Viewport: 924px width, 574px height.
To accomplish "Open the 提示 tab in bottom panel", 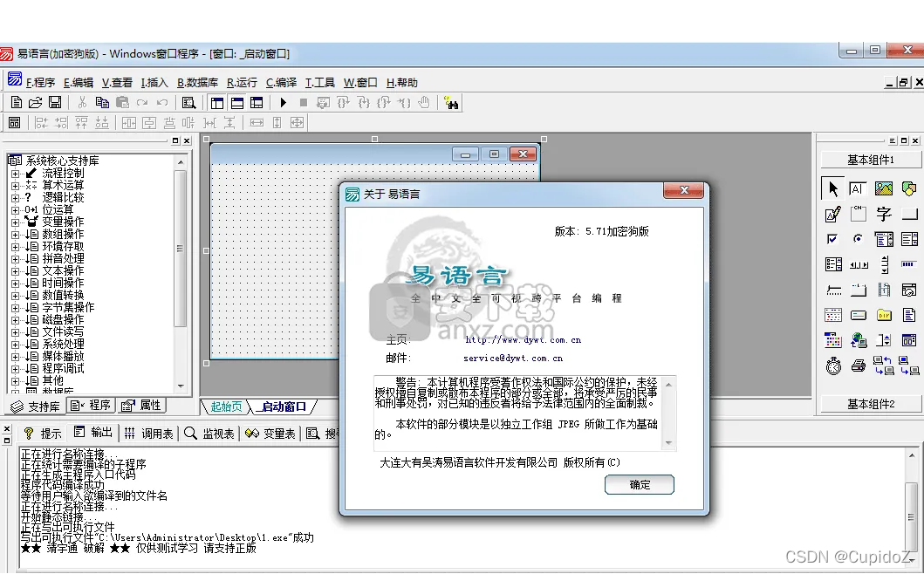I will pos(42,434).
